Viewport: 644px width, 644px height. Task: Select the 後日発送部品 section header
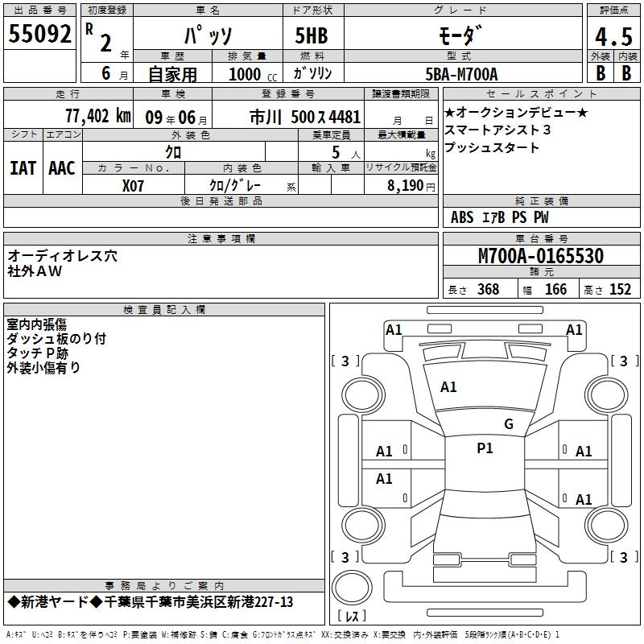tap(221, 200)
